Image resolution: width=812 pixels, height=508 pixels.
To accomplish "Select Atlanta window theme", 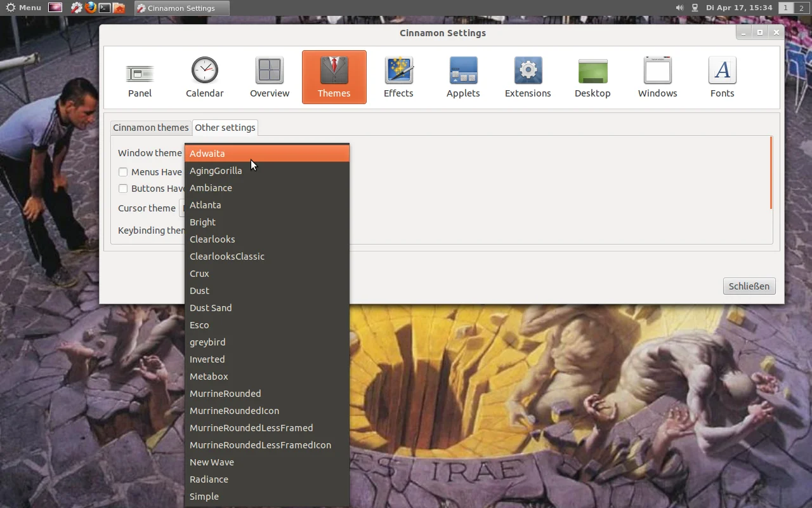I will (266, 204).
